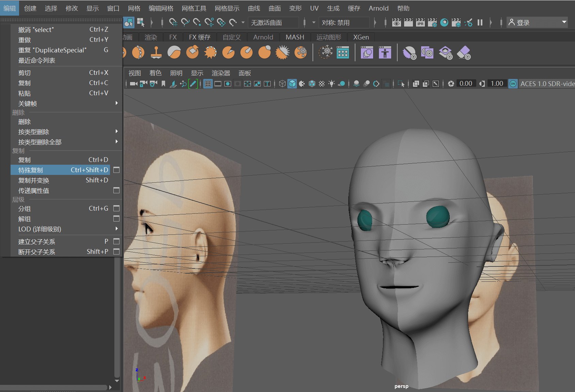The width and height of the screenshot is (575, 392).
Task: Toggle ACES color management ON button
Action: point(513,84)
